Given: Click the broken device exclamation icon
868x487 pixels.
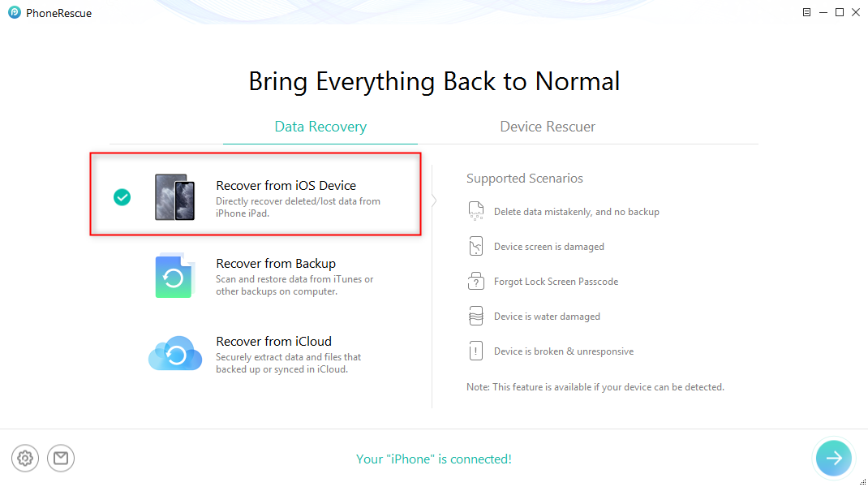Looking at the screenshot, I should click(x=476, y=351).
